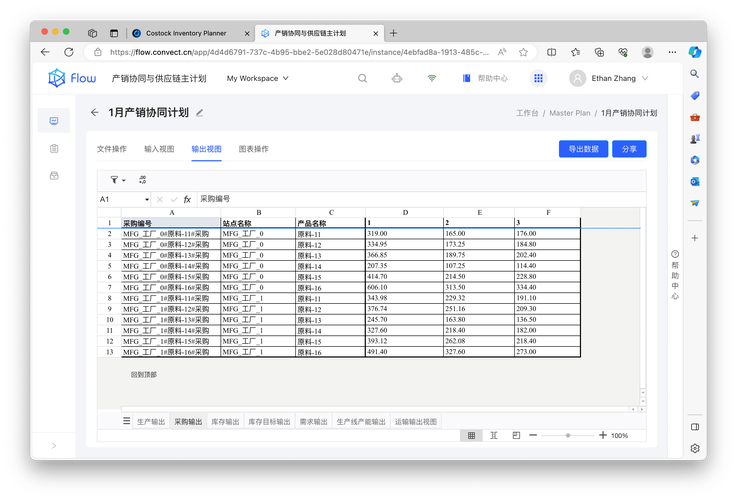The width and height of the screenshot is (737, 500).
Task: Click the 导出数据 button
Action: coord(582,149)
